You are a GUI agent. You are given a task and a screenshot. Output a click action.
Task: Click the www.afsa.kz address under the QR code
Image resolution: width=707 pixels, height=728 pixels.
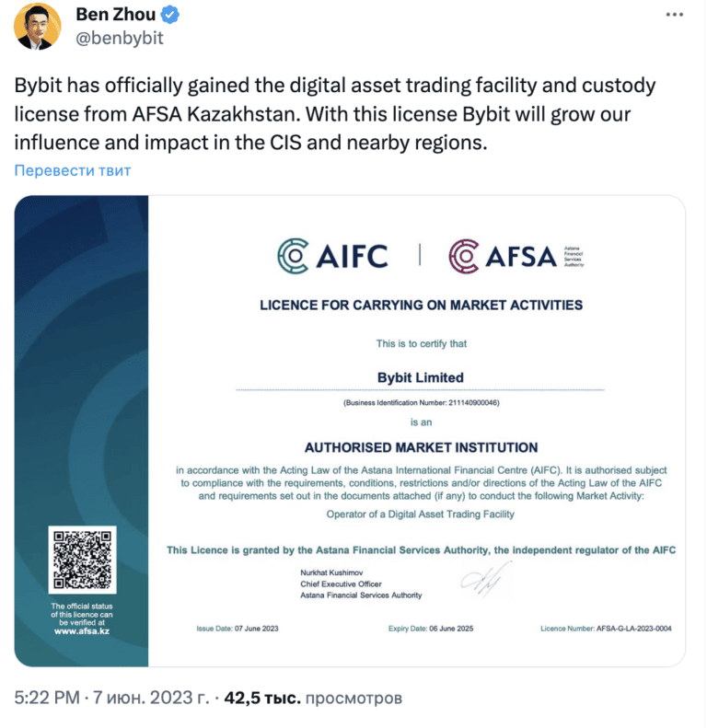(x=82, y=630)
